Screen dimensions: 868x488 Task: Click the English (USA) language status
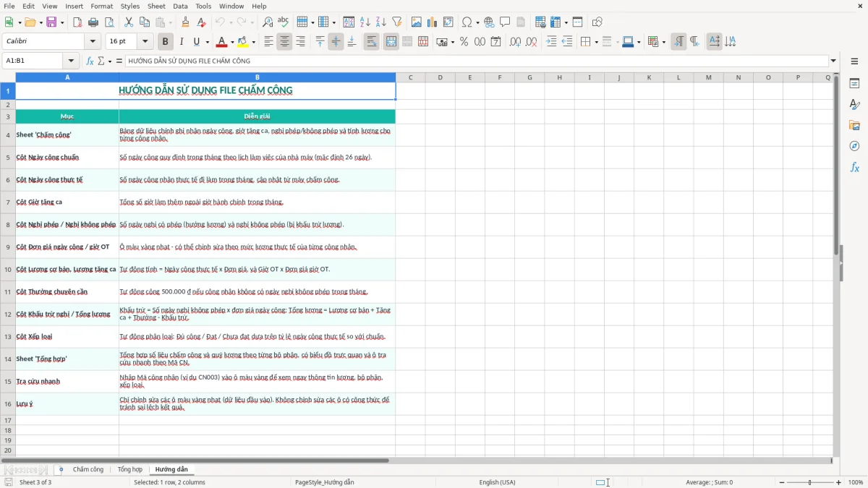pos(497,482)
